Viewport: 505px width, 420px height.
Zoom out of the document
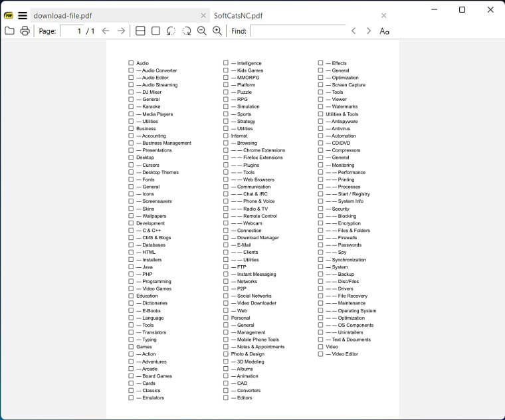(202, 31)
